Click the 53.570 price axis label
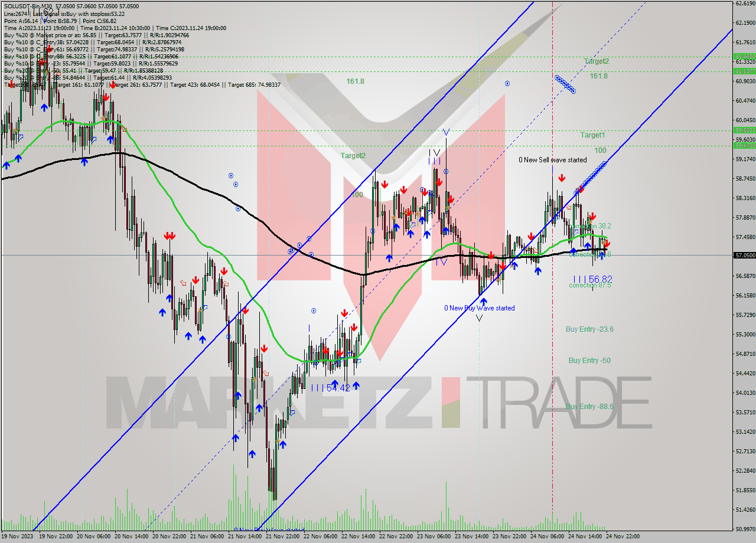 click(x=744, y=412)
